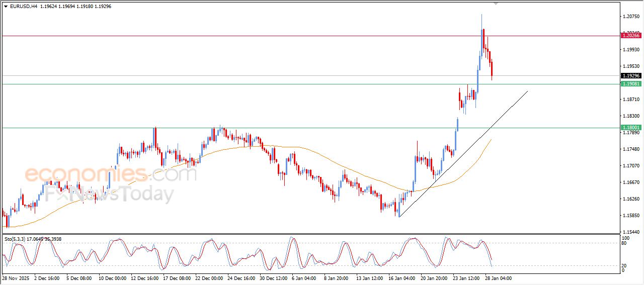Screen dimensions: 644x285
Task: Click the 28 Nov 2025 date label
Action: tap(16, 278)
